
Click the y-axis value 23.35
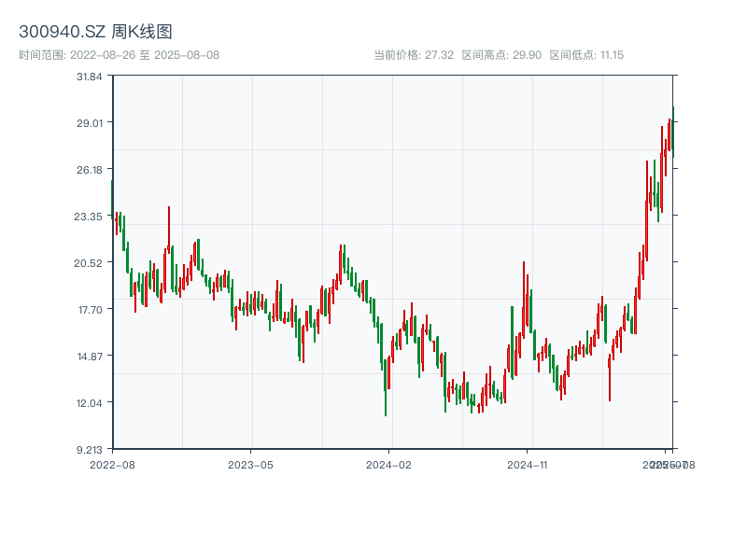[x=88, y=217]
